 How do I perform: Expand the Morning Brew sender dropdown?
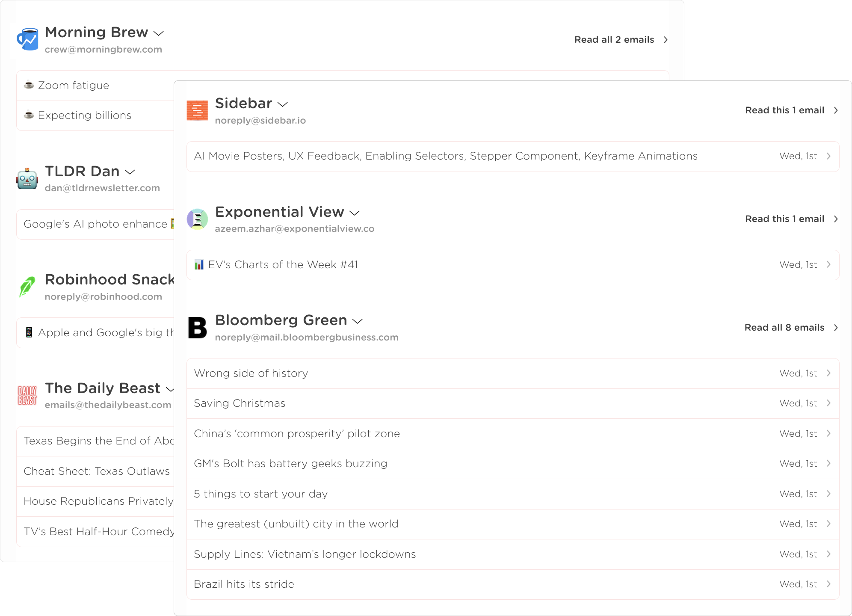159,33
